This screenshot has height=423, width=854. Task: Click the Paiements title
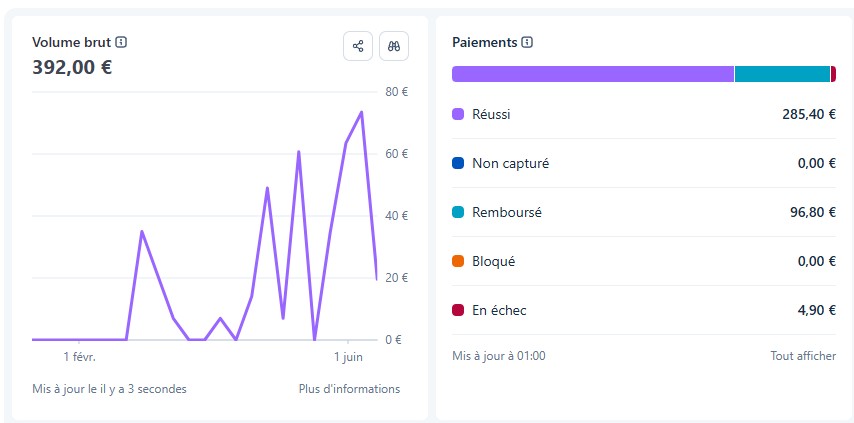tap(485, 42)
